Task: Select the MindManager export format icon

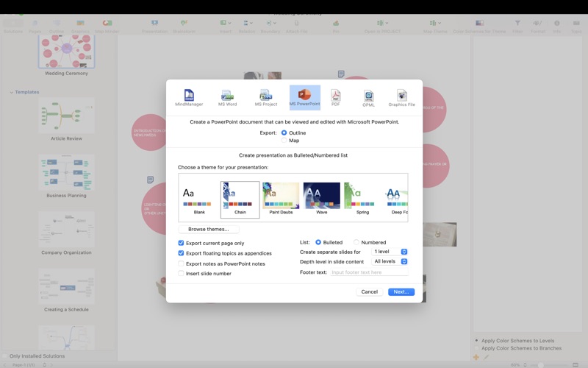Action: pos(189,98)
